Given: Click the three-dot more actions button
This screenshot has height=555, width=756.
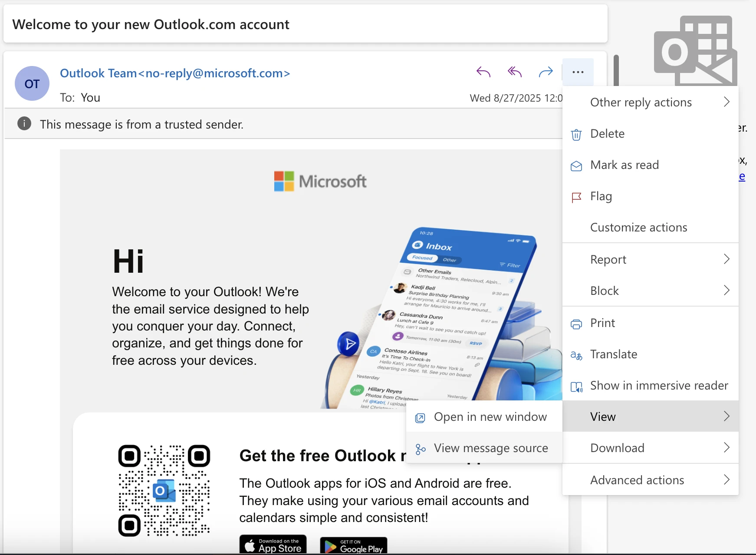Looking at the screenshot, I should [578, 72].
